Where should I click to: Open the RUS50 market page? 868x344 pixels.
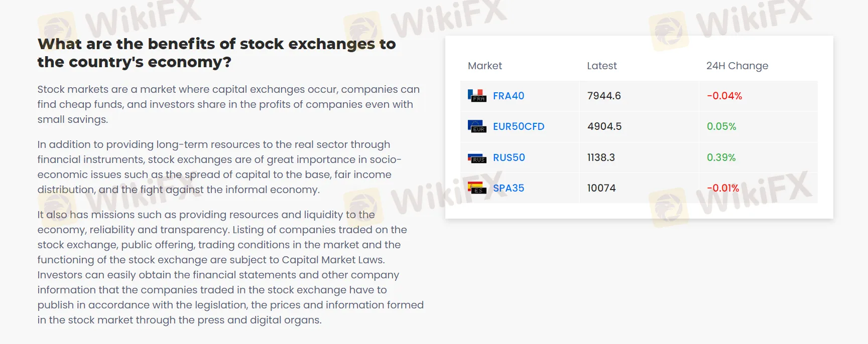click(x=509, y=157)
